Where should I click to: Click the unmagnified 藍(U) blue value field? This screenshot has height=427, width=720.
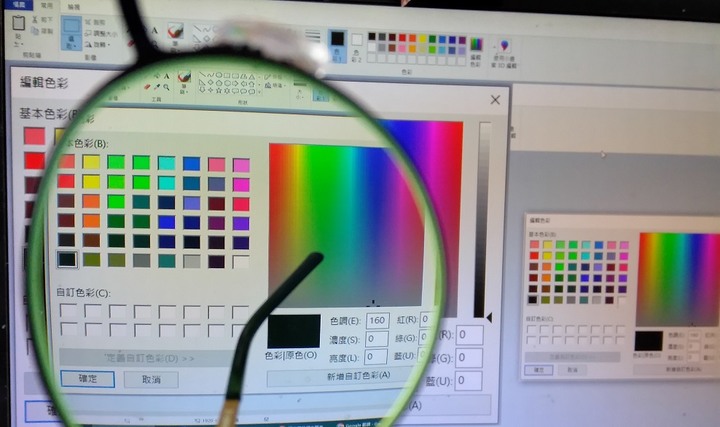468,381
